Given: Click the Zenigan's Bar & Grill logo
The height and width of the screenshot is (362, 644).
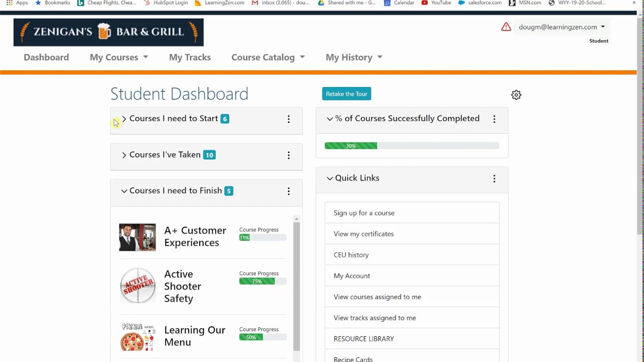Looking at the screenshot, I should pyautogui.click(x=109, y=32).
